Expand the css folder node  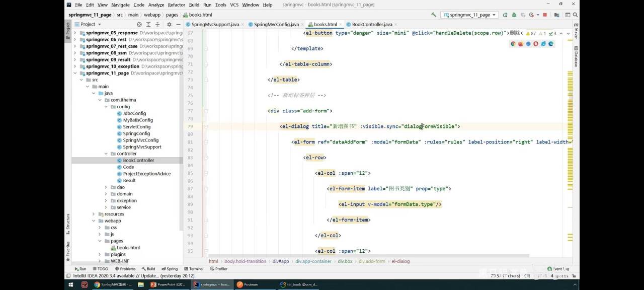tap(100, 228)
